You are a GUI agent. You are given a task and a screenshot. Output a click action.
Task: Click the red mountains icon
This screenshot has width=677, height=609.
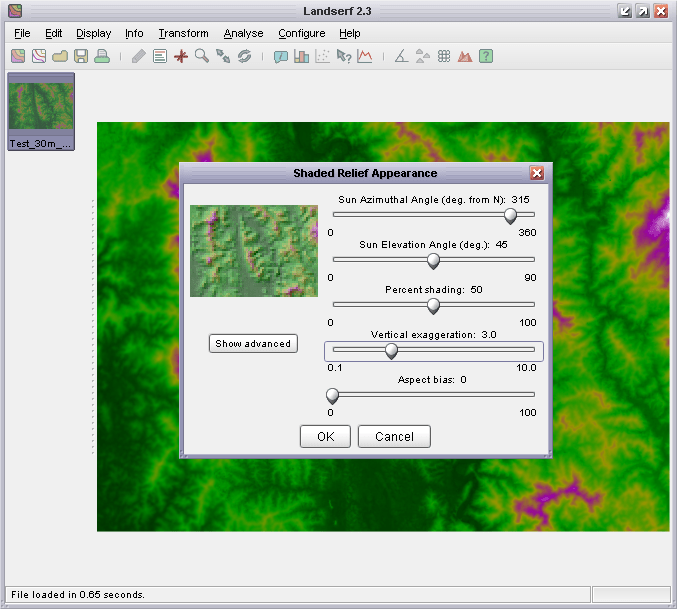point(465,56)
